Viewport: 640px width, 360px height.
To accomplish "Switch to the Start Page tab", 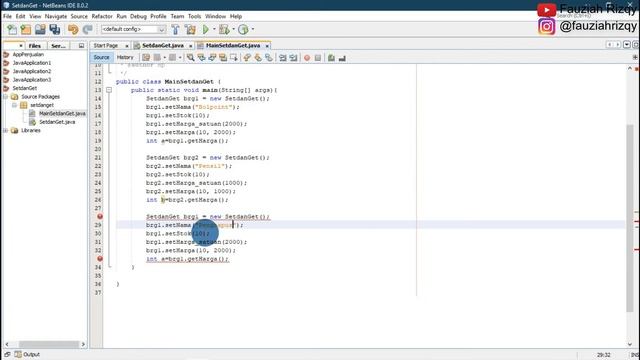I will pos(106,46).
